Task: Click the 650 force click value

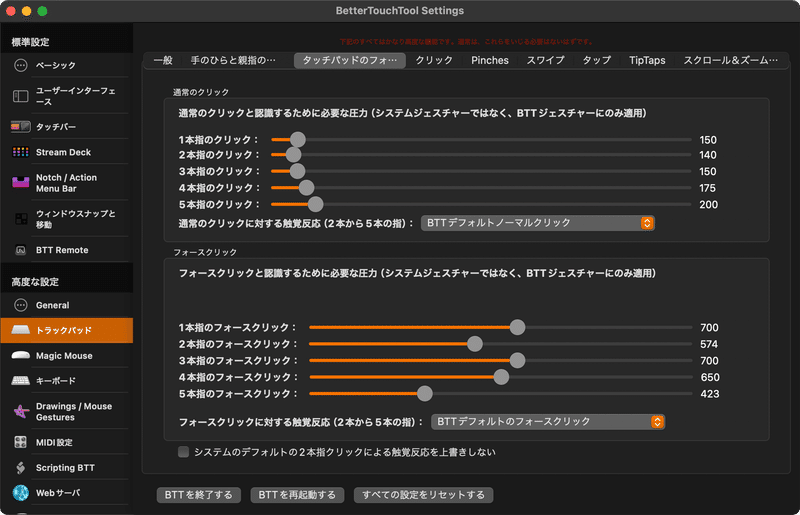Action: 710,377
